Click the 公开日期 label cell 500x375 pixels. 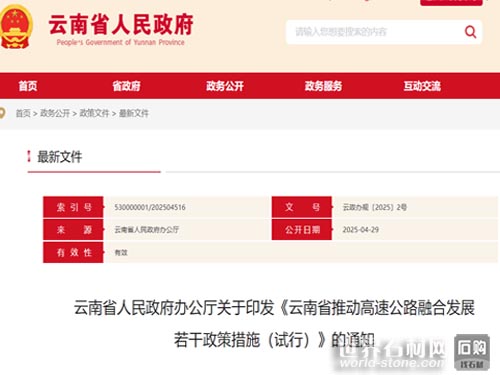coord(302,229)
